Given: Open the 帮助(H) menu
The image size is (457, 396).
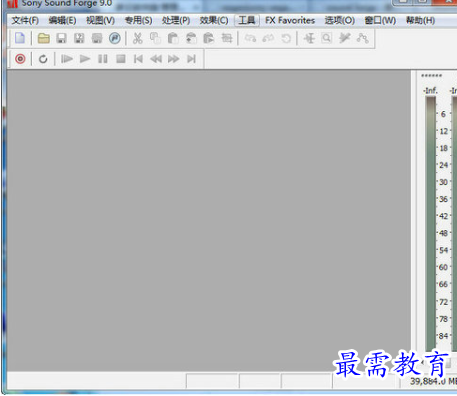Looking at the screenshot, I should [420, 21].
